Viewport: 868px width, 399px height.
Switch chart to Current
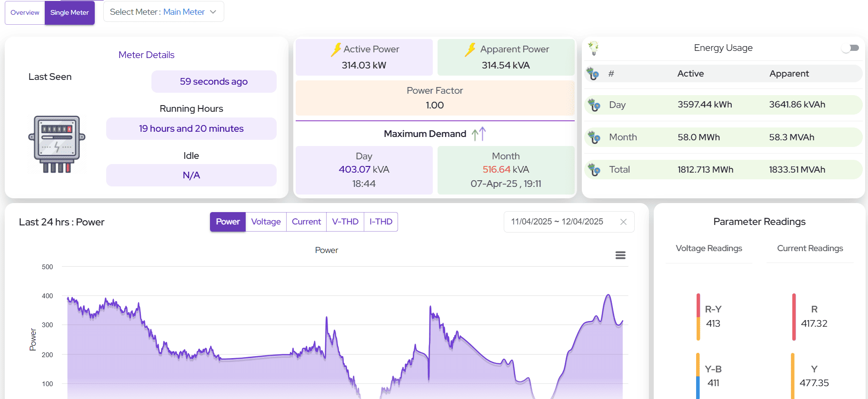tap(306, 222)
